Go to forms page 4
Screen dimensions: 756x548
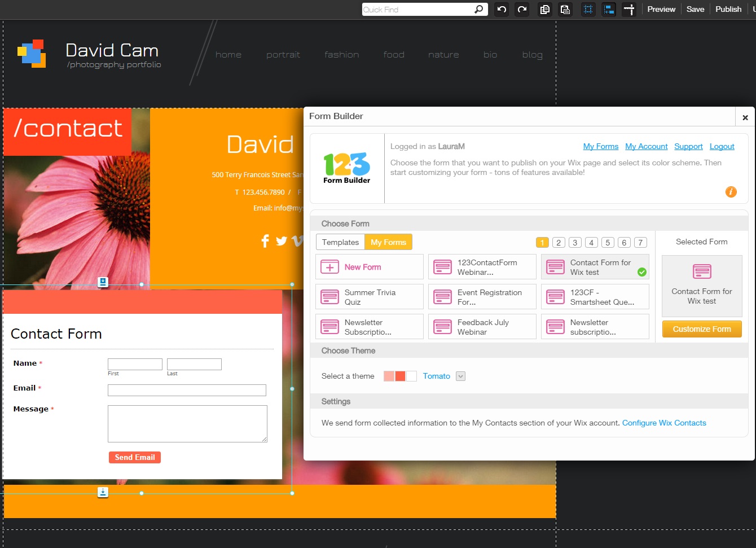click(591, 243)
